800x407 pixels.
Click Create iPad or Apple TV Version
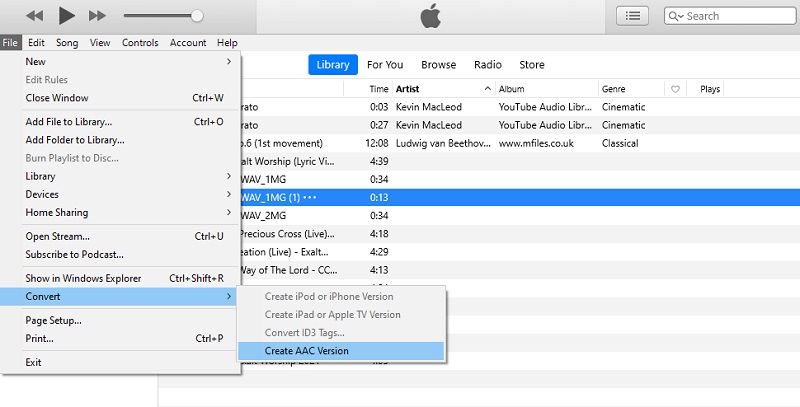coord(341,315)
